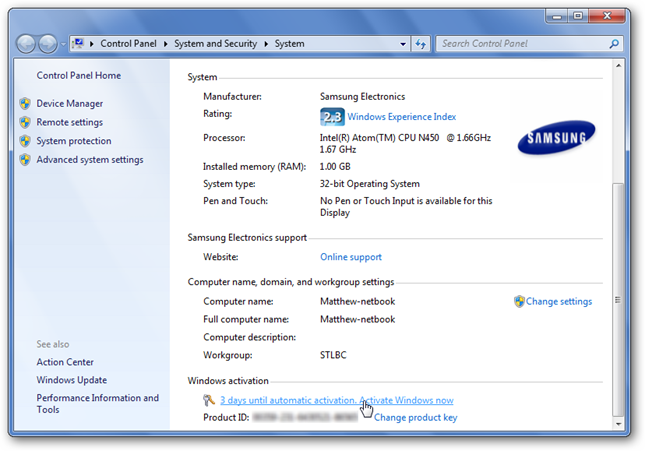Select the Intel(R) Atom(TM) CPU N450 text
The image size is (645, 451).
pos(379,138)
